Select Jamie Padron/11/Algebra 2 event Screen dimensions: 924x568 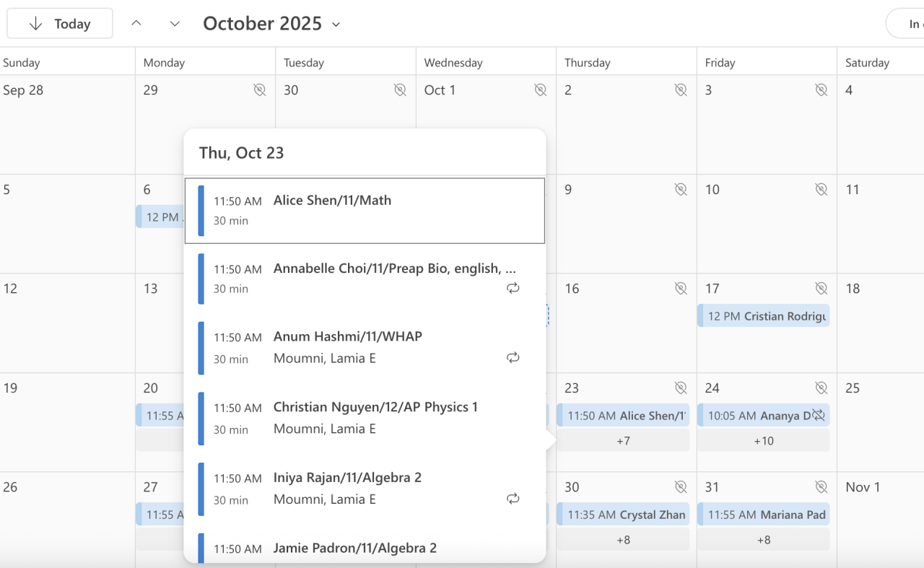354,549
